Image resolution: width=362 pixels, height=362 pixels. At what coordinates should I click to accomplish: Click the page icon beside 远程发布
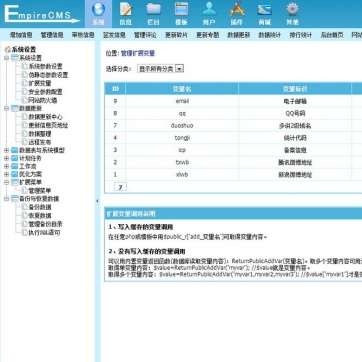point(24,142)
